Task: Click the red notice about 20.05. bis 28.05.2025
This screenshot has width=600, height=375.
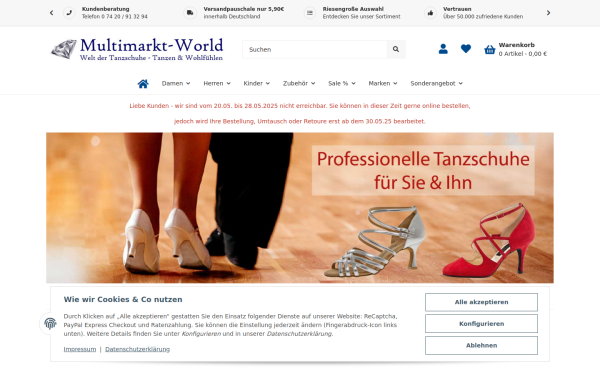Action: click(300, 114)
